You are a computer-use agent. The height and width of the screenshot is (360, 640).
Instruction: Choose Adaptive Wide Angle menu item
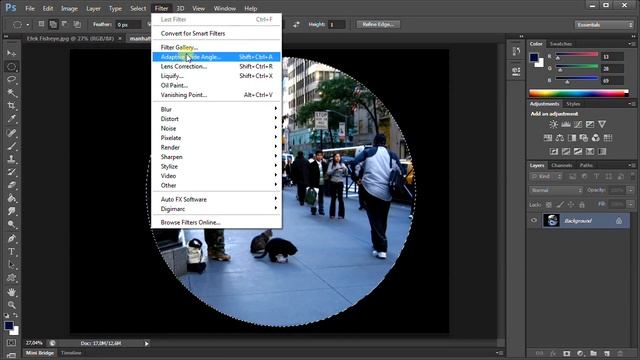coord(216,57)
